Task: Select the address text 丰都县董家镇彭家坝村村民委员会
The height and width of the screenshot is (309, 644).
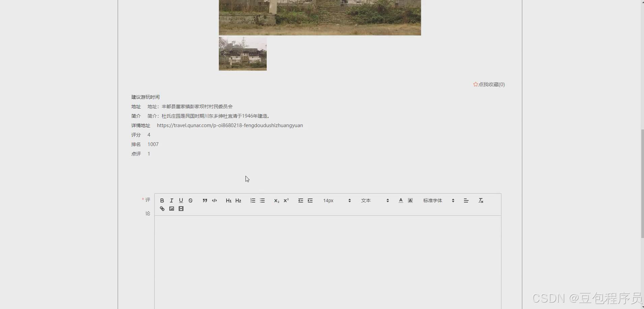Action: tap(197, 107)
